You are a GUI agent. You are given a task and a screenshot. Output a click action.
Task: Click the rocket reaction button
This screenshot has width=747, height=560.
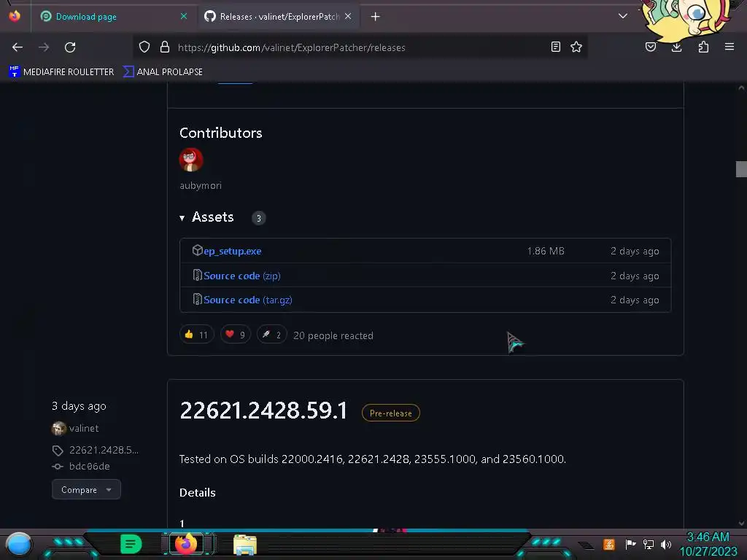[x=271, y=335]
